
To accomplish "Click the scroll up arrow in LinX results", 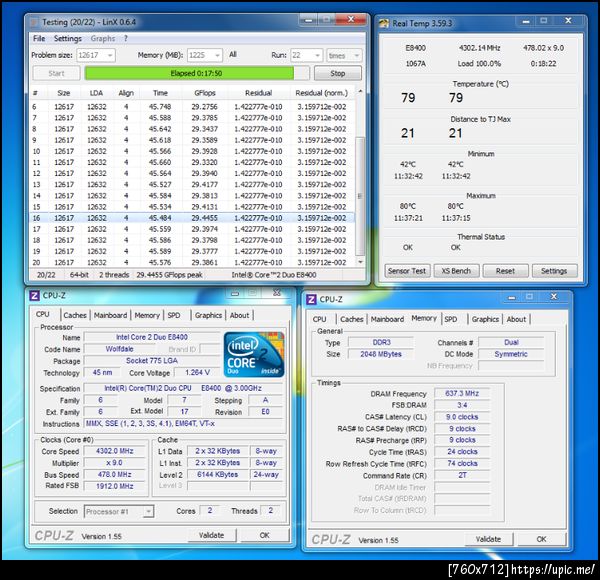I will 360,91.
